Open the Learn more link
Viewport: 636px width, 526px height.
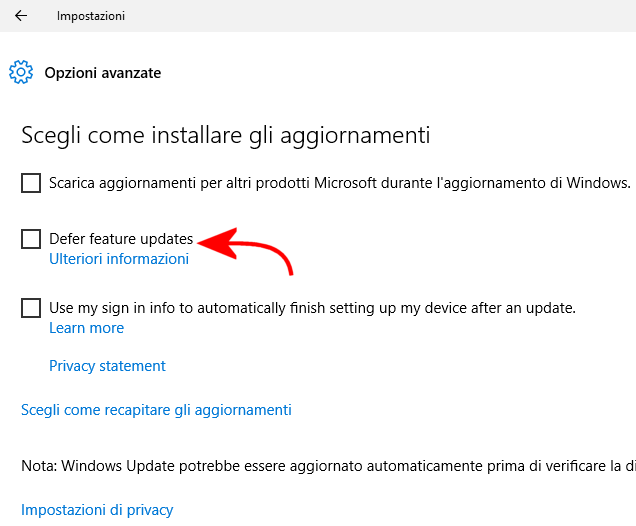click(x=86, y=328)
